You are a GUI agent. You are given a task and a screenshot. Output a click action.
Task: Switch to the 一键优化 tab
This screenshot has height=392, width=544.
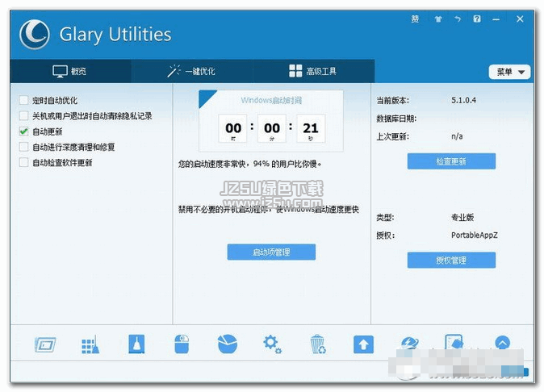(192, 71)
